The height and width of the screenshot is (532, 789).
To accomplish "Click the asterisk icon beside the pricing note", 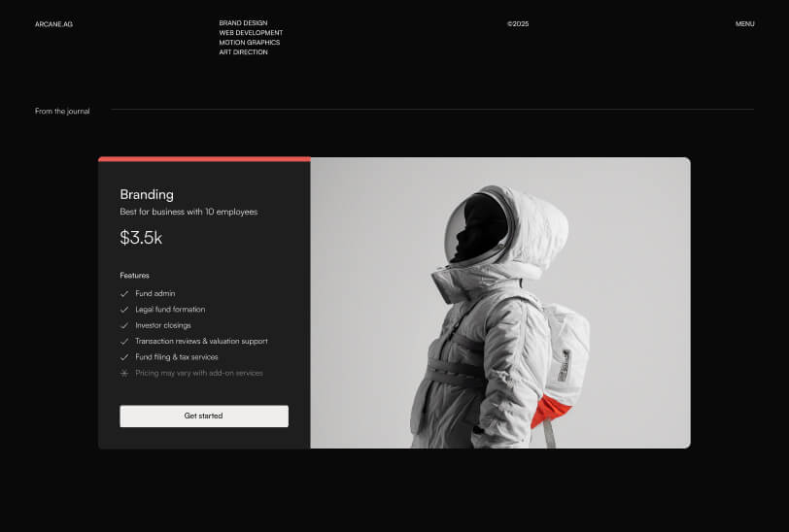I will point(124,373).
